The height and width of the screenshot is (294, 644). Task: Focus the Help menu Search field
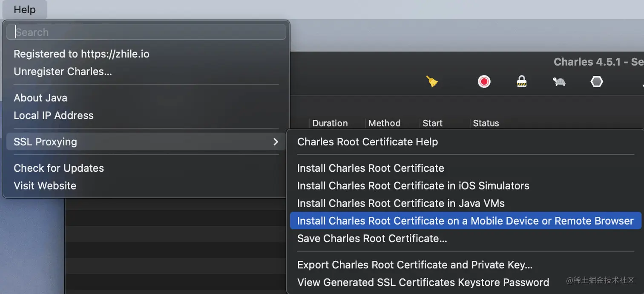pos(146,32)
